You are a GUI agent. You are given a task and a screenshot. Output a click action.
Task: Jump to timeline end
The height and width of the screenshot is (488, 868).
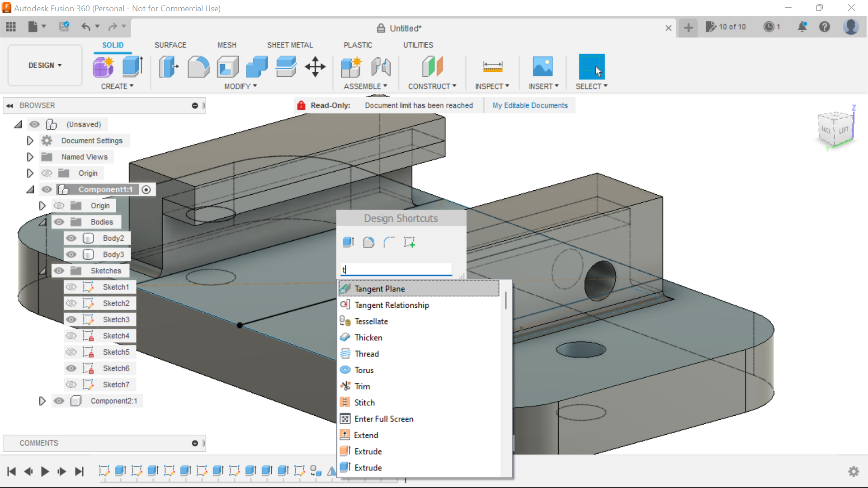(x=79, y=472)
